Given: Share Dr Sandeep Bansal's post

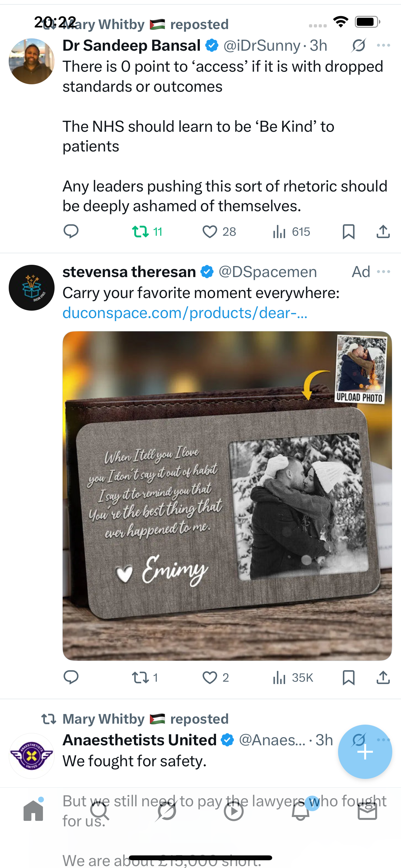Looking at the screenshot, I should tap(383, 232).
